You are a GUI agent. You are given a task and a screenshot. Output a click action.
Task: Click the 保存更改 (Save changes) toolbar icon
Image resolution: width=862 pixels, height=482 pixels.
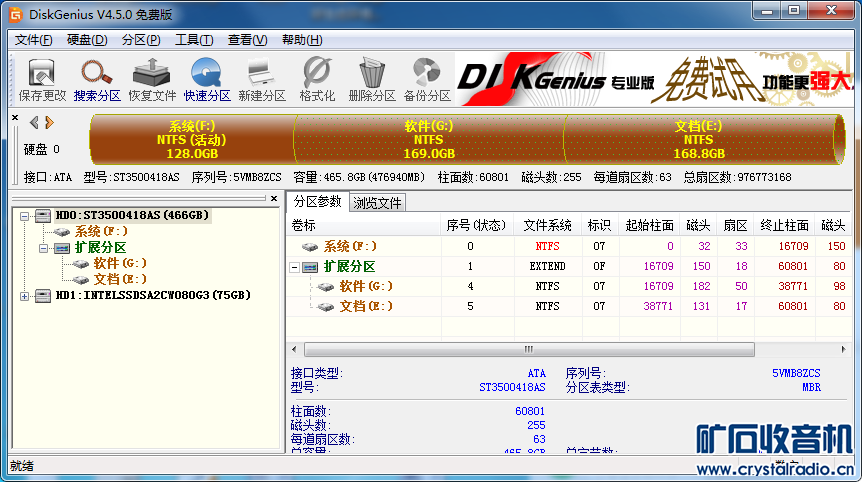point(42,80)
